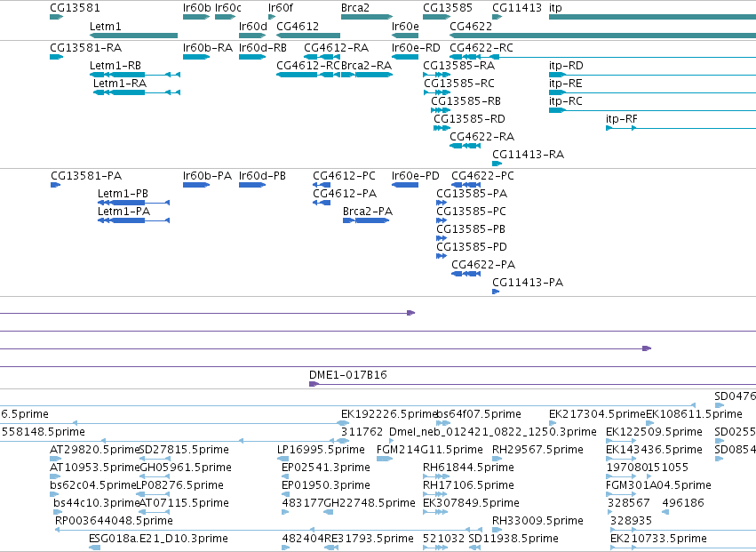
Task: Select protein CG11413-PA
Action: tap(528, 284)
